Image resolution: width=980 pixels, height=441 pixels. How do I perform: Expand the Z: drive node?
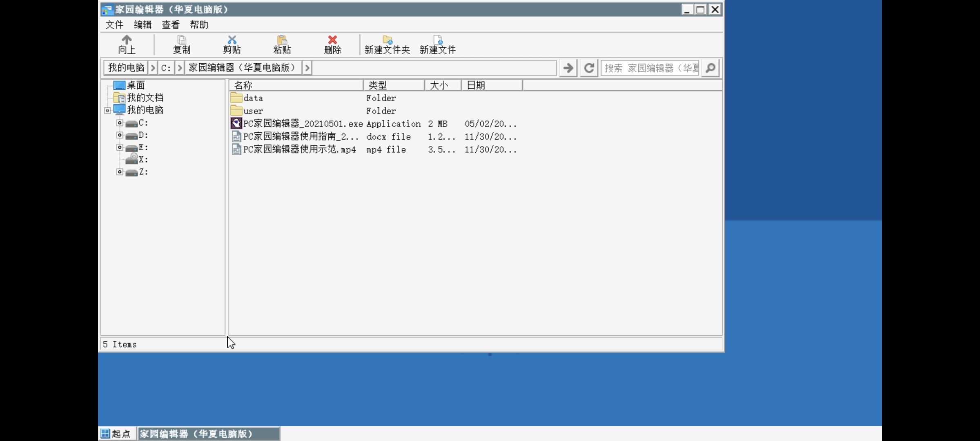[x=120, y=172]
